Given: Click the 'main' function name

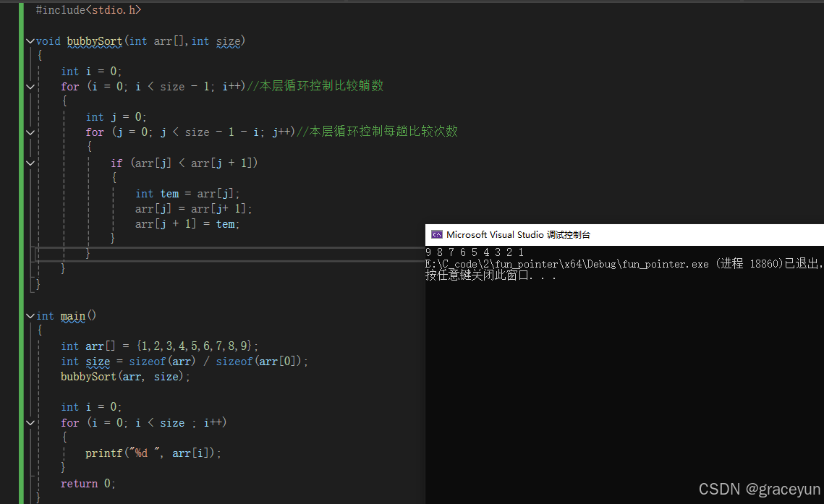Looking at the screenshot, I should (x=72, y=316).
